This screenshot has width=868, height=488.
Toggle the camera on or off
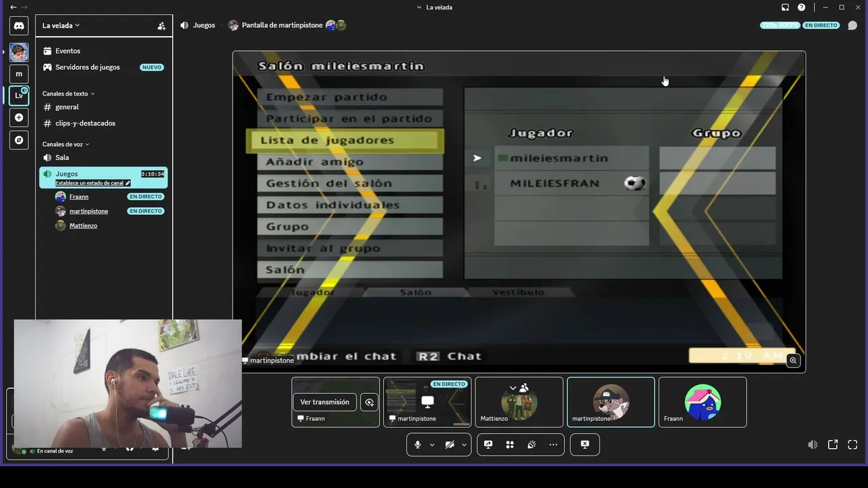(450, 445)
